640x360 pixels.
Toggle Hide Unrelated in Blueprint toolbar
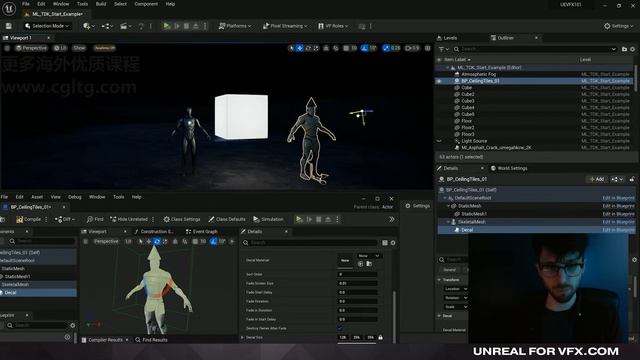(129, 220)
